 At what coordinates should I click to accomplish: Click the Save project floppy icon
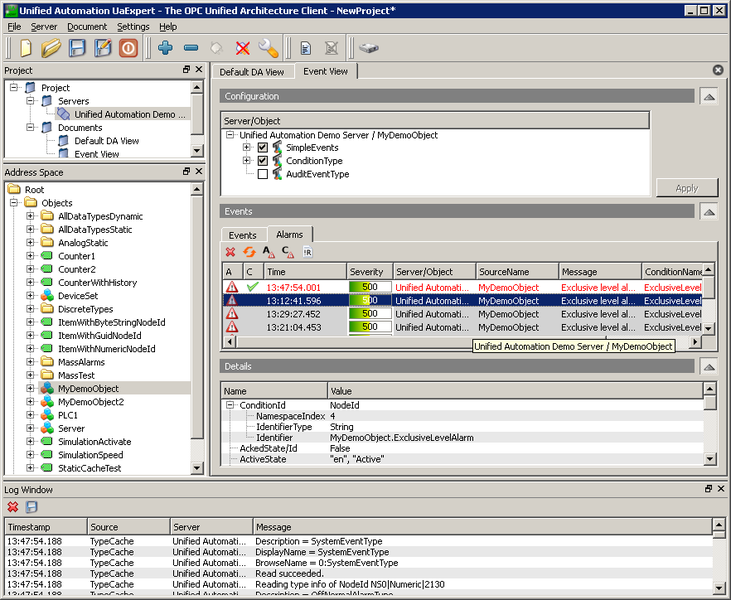(77, 48)
